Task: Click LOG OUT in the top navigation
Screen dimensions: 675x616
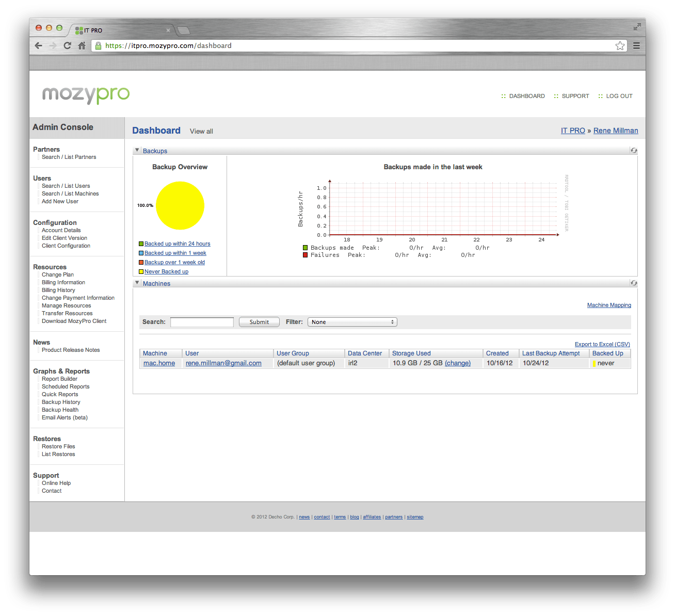Action: 619,96
